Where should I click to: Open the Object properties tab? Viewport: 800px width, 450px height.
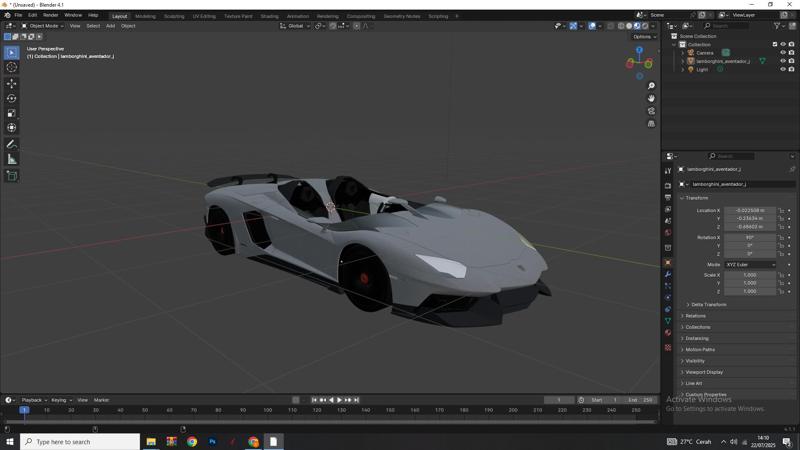click(668, 263)
